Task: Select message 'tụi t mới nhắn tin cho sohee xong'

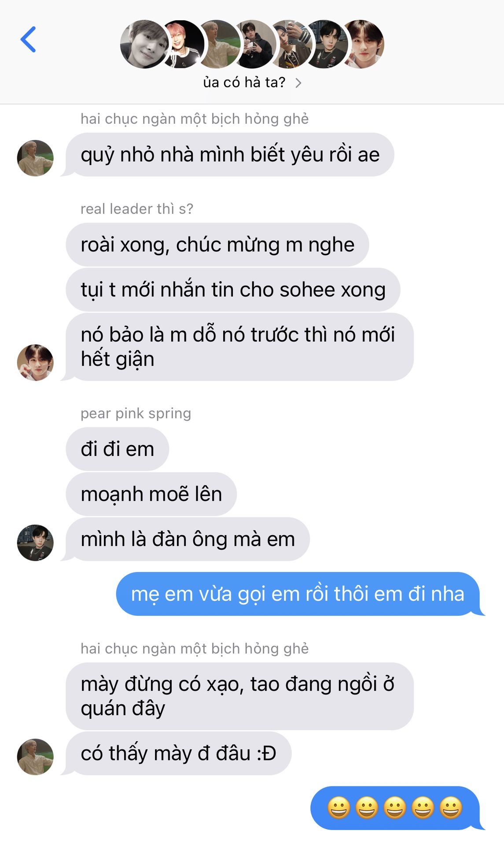Action: tap(233, 290)
